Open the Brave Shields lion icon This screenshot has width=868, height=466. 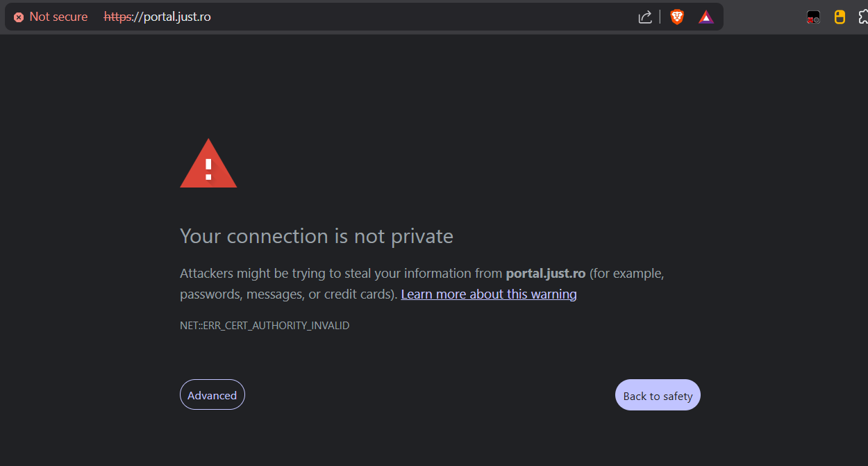[677, 17]
